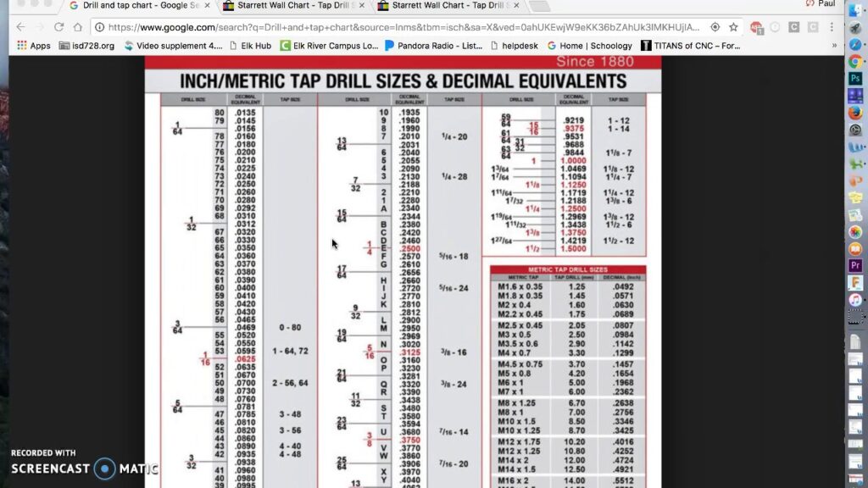Expand hidden bookmarks with the chevron

(x=834, y=46)
